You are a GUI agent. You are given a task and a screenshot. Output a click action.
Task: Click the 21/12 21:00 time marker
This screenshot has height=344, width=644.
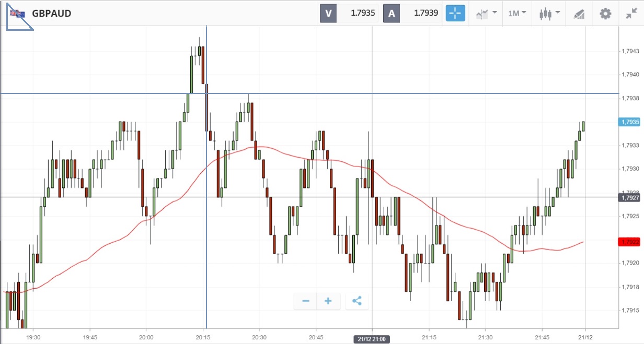click(x=371, y=339)
